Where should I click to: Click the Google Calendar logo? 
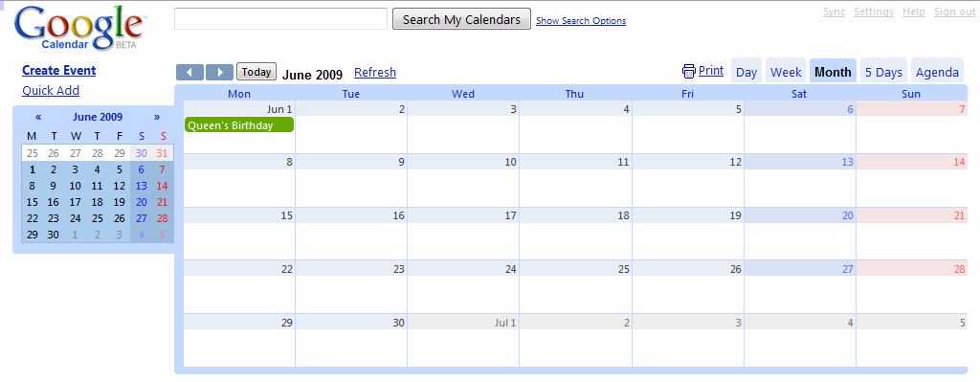[x=79, y=28]
